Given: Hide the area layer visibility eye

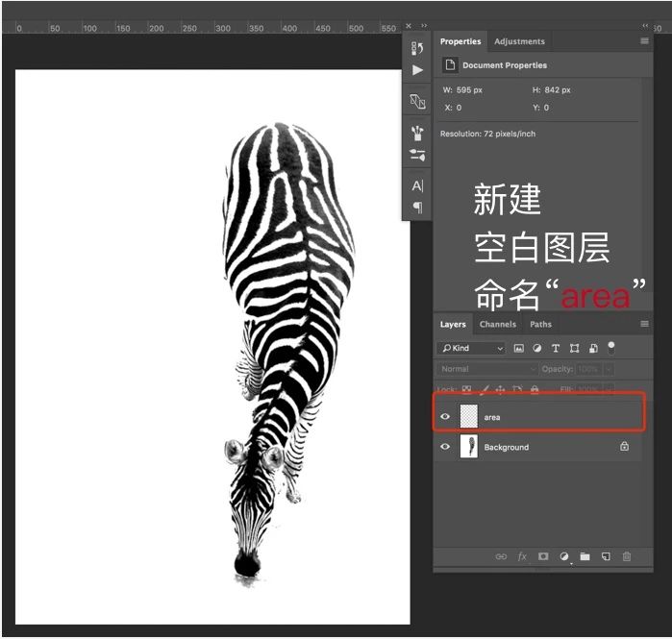Looking at the screenshot, I should click(445, 417).
